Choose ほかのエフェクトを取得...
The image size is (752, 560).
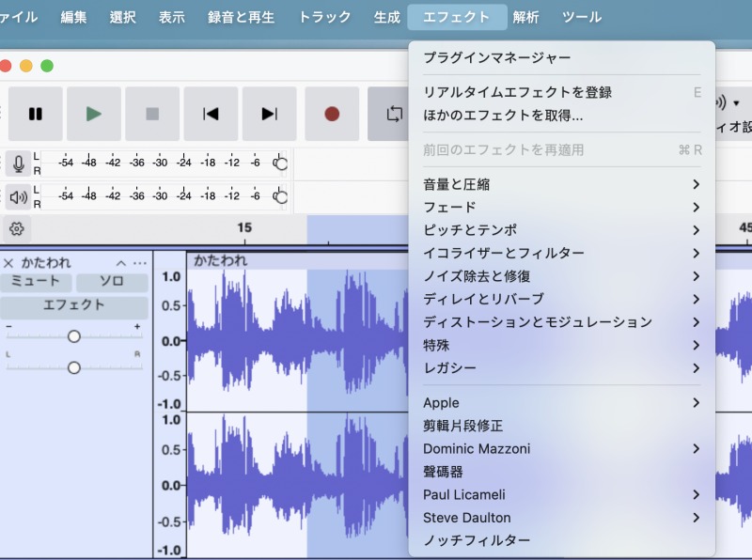click(561, 116)
